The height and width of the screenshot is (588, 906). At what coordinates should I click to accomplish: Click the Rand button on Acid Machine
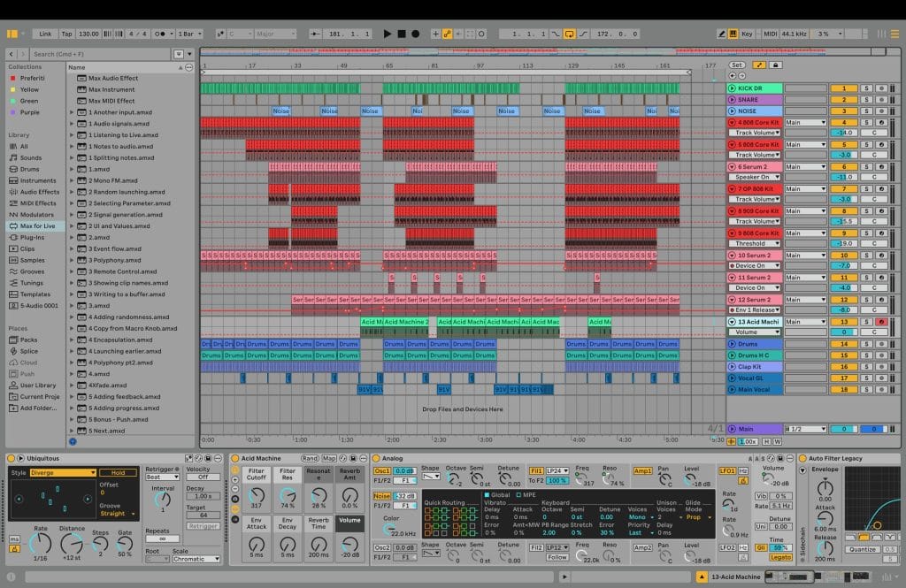(x=310, y=458)
